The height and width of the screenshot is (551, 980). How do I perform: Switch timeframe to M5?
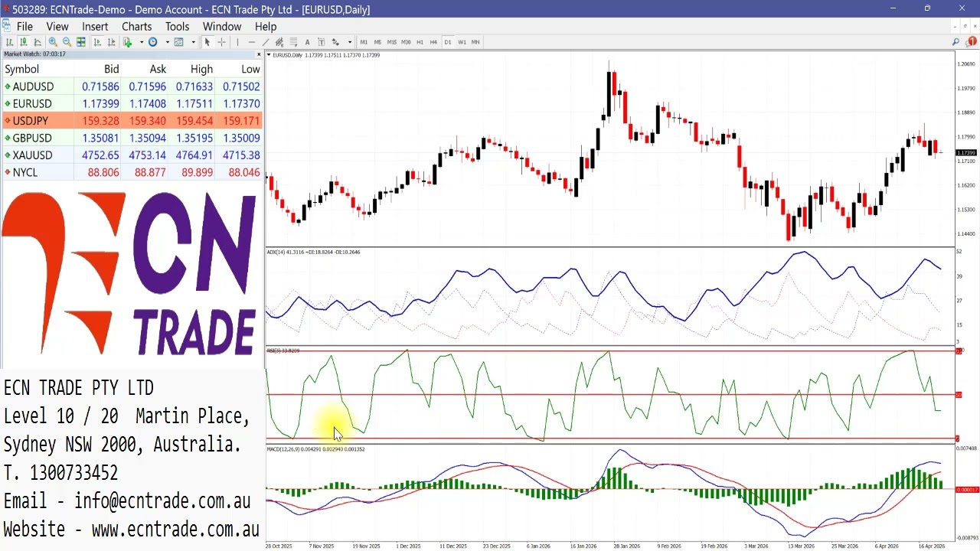point(377,42)
